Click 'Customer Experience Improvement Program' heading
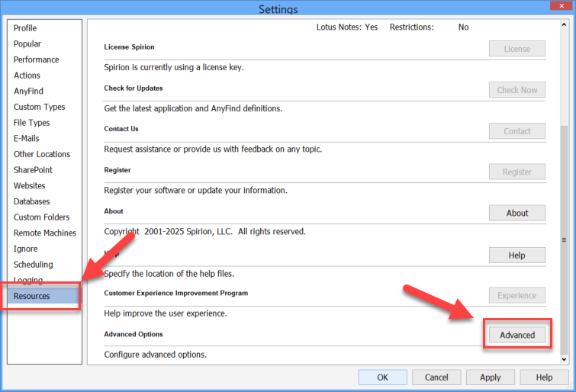576x392 pixels. pos(176,293)
